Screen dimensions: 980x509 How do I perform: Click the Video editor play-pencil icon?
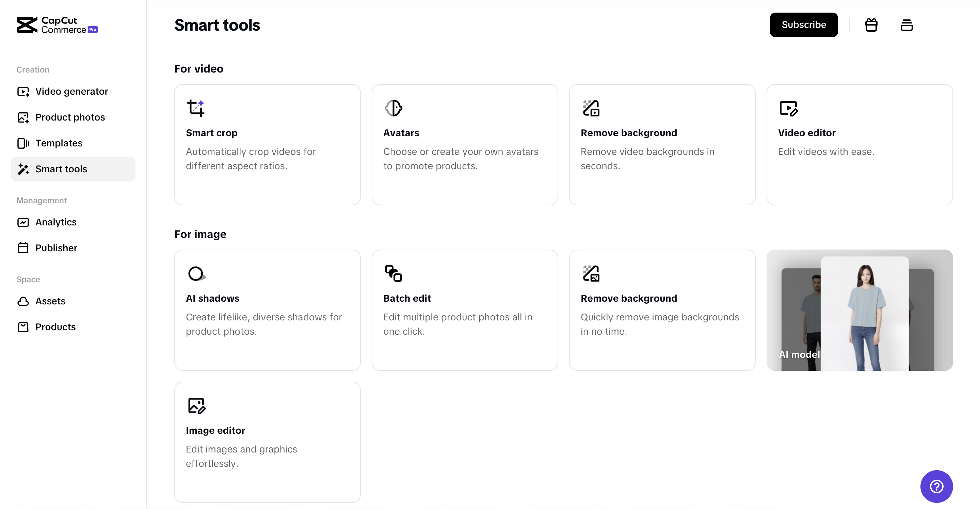(788, 108)
